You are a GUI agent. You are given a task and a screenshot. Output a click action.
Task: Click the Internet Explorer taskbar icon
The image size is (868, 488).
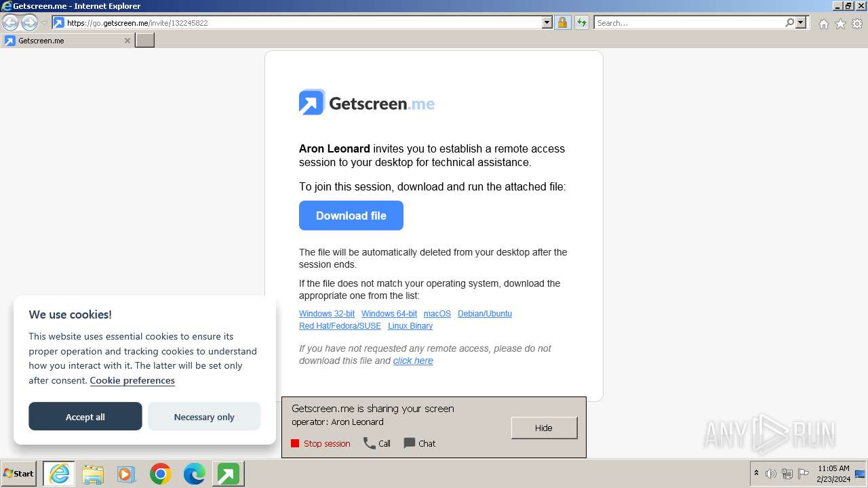point(59,474)
